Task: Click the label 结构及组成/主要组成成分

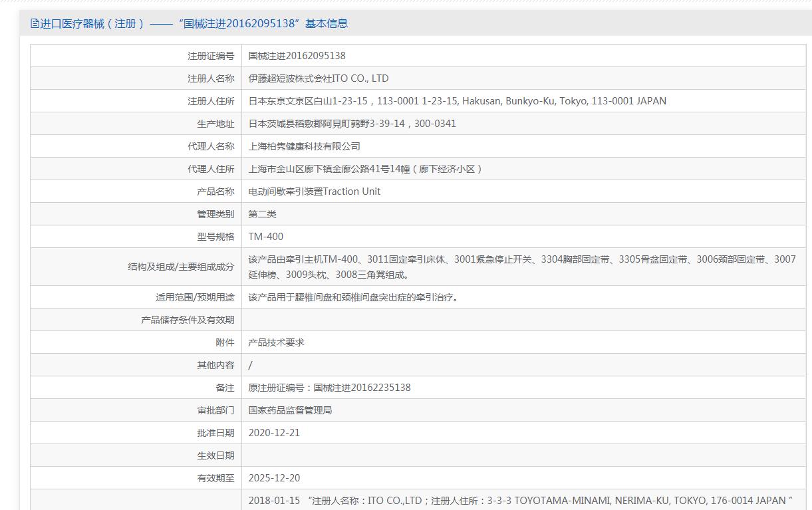Action: (x=182, y=267)
